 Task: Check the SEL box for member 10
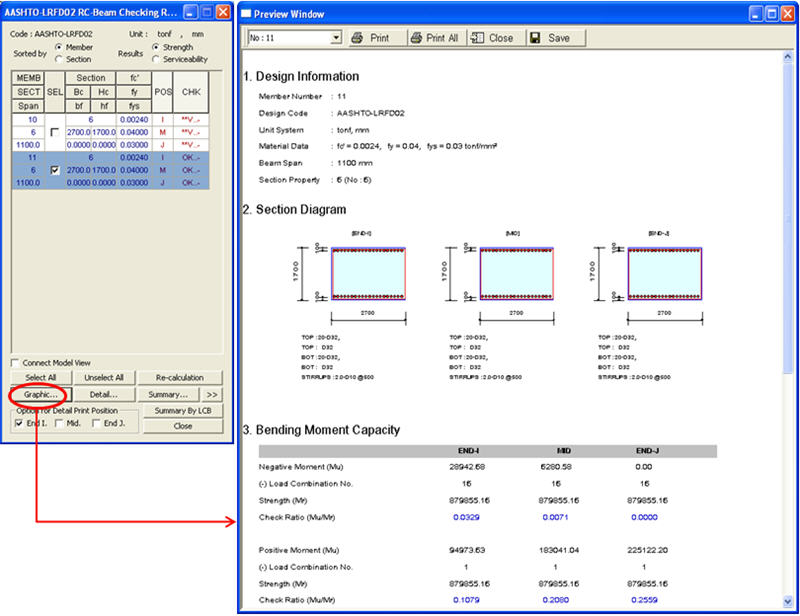click(x=55, y=132)
